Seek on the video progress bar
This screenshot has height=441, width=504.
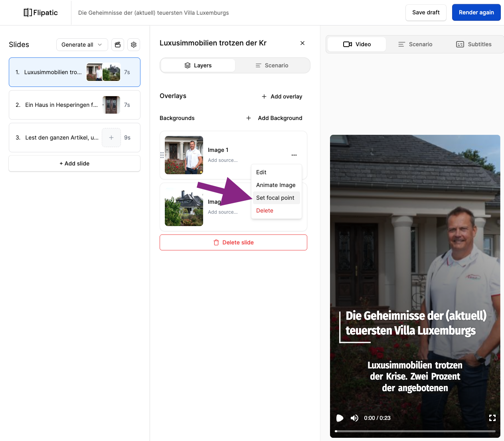click(x=415, y=431)
